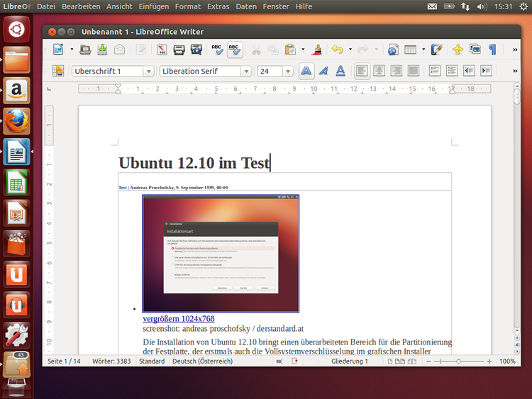Image resolution: width=532 pixels, height=399 pixels.
Task: Toggle formatting marks pilcrow button
Action: pyautogui.click(x=492, y=50)
